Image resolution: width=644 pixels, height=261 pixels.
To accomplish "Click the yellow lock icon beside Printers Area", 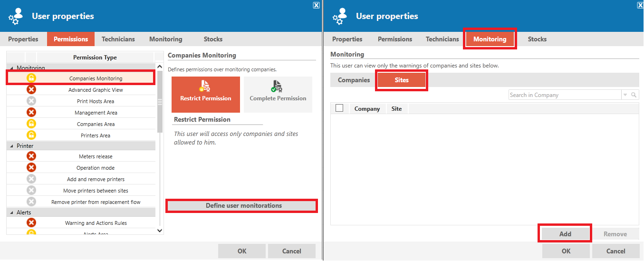I will point(31,135).
